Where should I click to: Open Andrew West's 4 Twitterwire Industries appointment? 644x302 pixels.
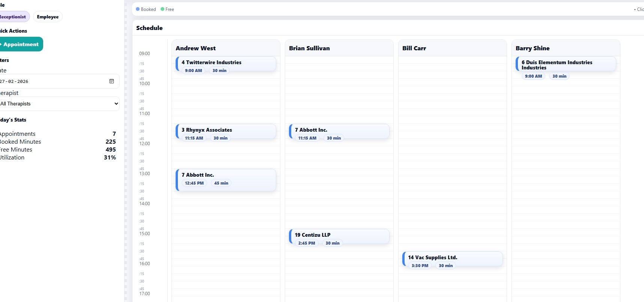click(226, 64)
